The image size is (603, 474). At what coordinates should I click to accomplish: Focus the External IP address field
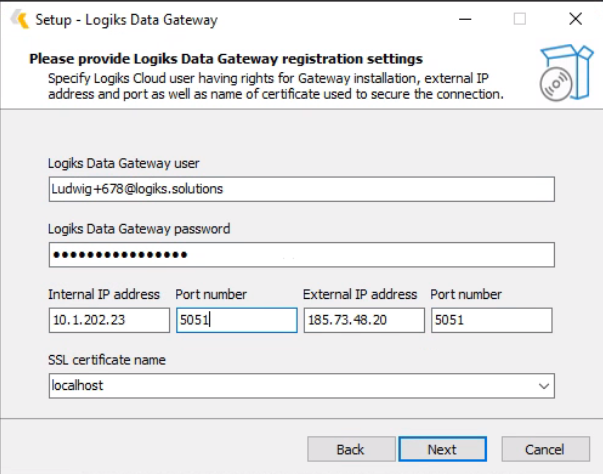[363, 320]
